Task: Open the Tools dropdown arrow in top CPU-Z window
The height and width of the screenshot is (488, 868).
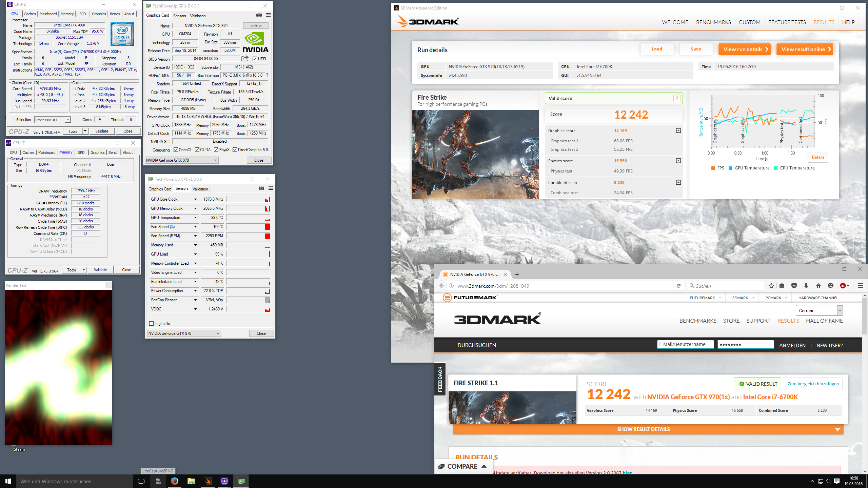Action: 85,131
